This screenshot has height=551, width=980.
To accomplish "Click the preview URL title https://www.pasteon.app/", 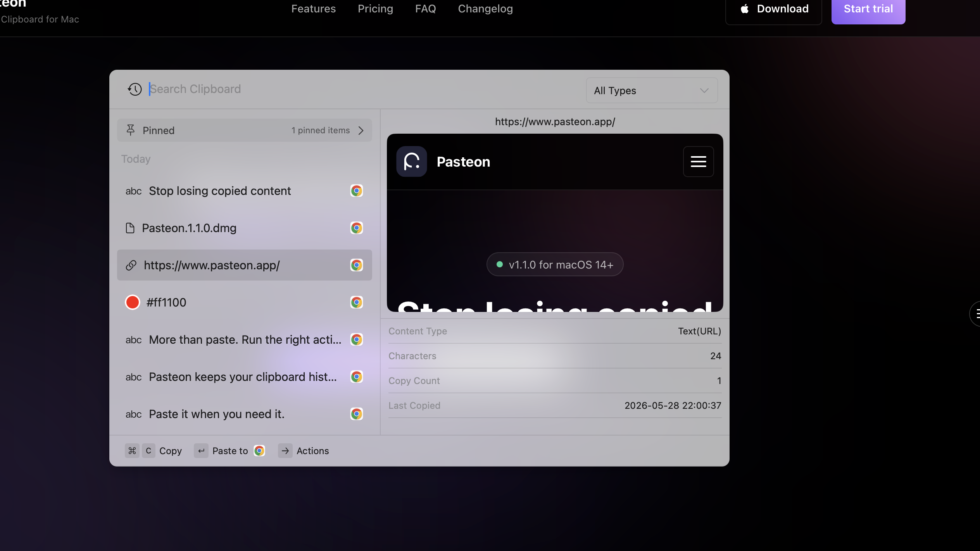I will pyautogui.click(x=555, y=122).
